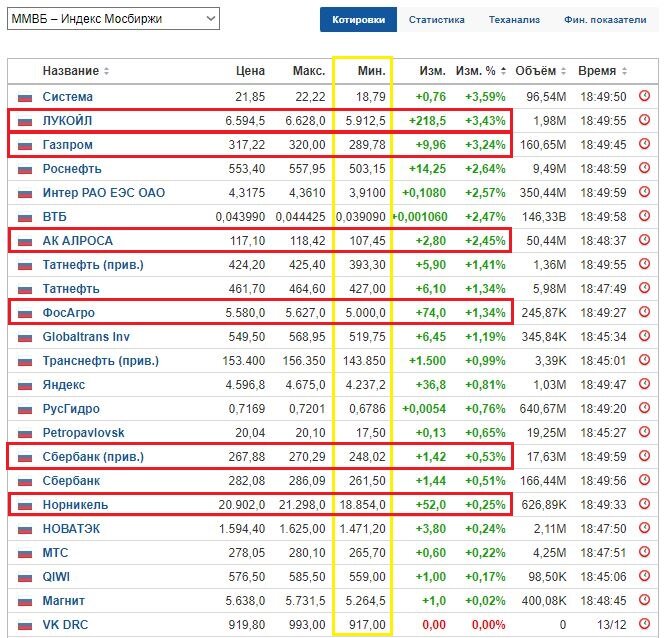Open the Норникель stock link
Viewport: 665px width, 638px height.
[75, 505]
